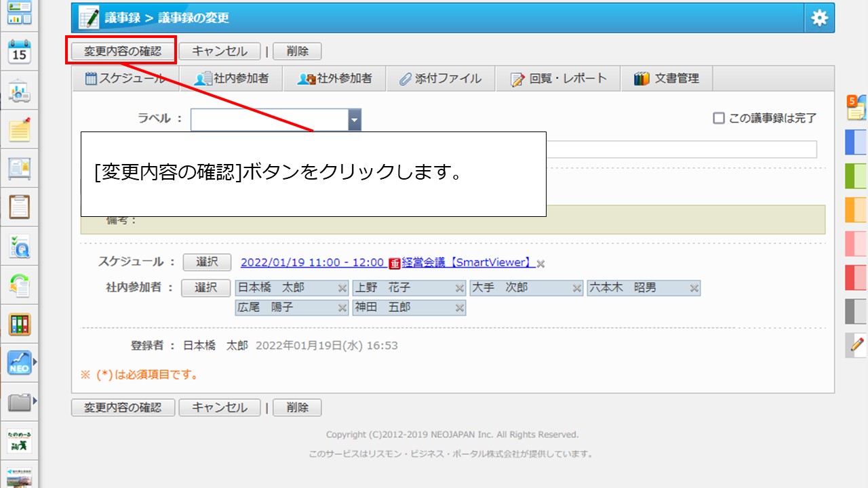Click the green running-figure banner icon in sidebar
868x488 pixels.
19,441
